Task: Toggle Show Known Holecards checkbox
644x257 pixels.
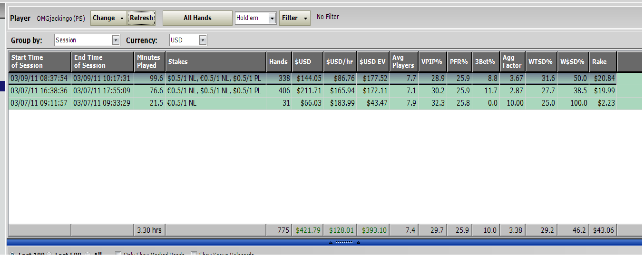Action: (194, 255)
